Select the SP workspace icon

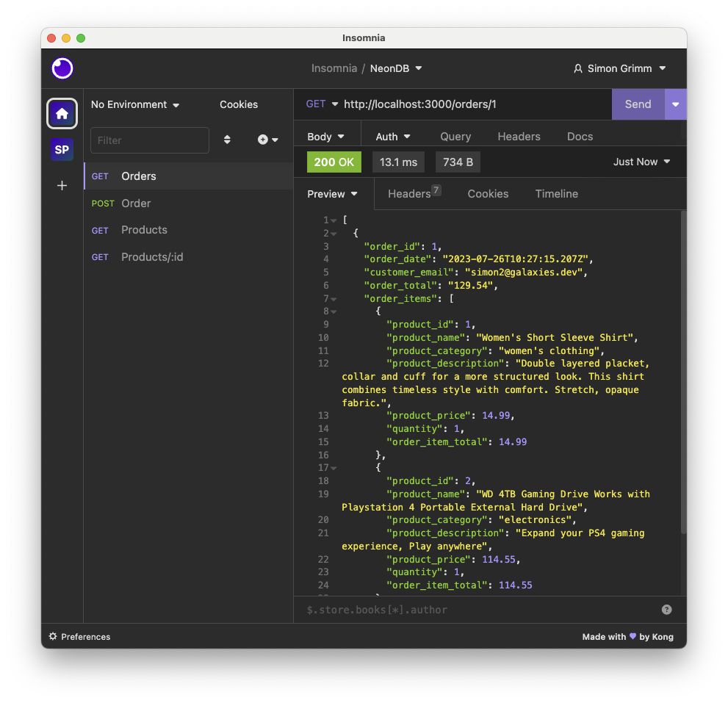click(62, 150)
